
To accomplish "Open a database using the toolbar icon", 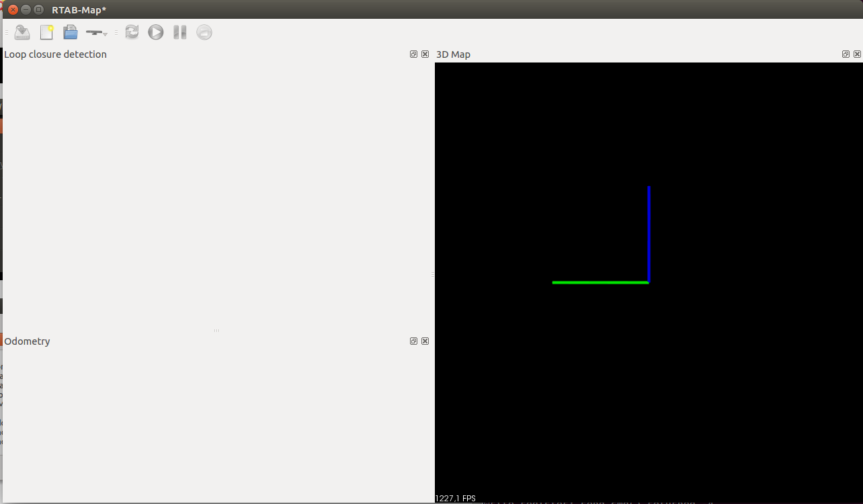I will click(21, 32).
